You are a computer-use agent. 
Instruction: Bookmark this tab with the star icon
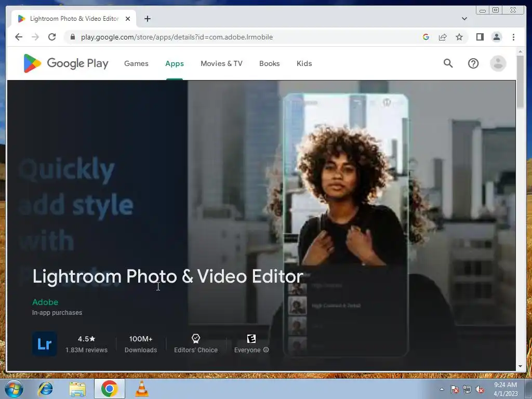point(459,37)
